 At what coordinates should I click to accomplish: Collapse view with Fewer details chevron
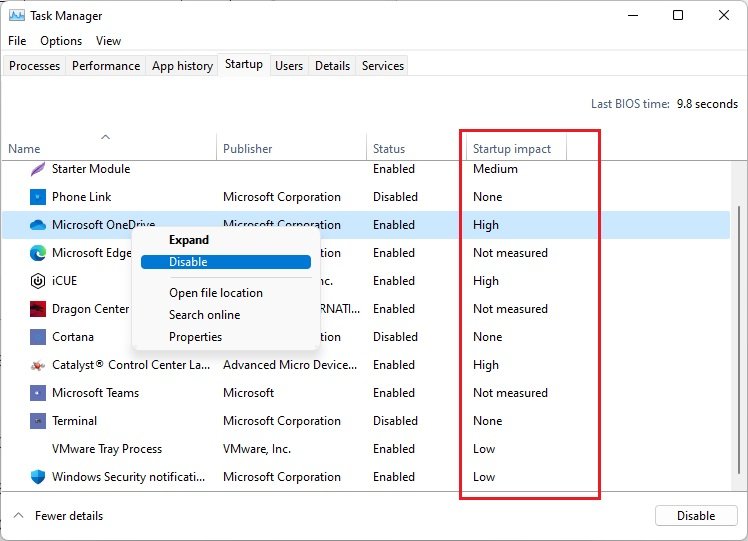click(x=18, y=515)
